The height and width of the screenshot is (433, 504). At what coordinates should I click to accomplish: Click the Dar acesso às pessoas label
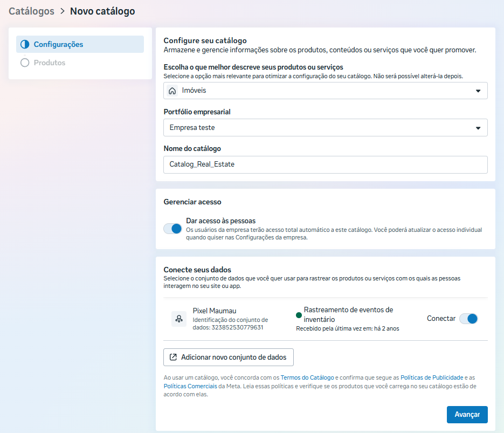coord(221,221)
